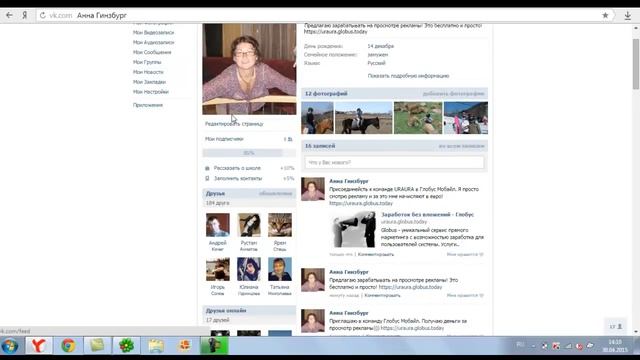The image size is (640, 360).
Task: Open 'Мои Группы' in left menu
Action: tap(147, 62)
